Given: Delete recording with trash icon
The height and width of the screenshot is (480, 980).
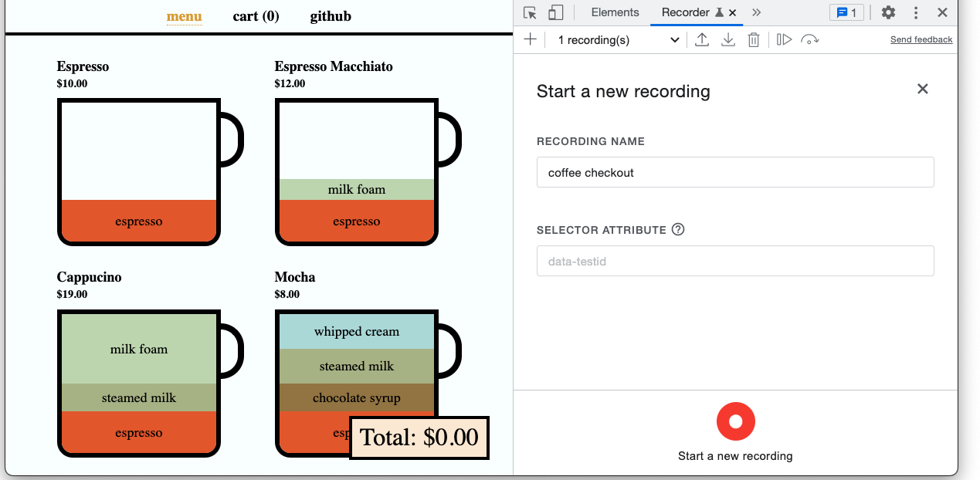Looking at the screenshot, I should click(x=754, y=39).
